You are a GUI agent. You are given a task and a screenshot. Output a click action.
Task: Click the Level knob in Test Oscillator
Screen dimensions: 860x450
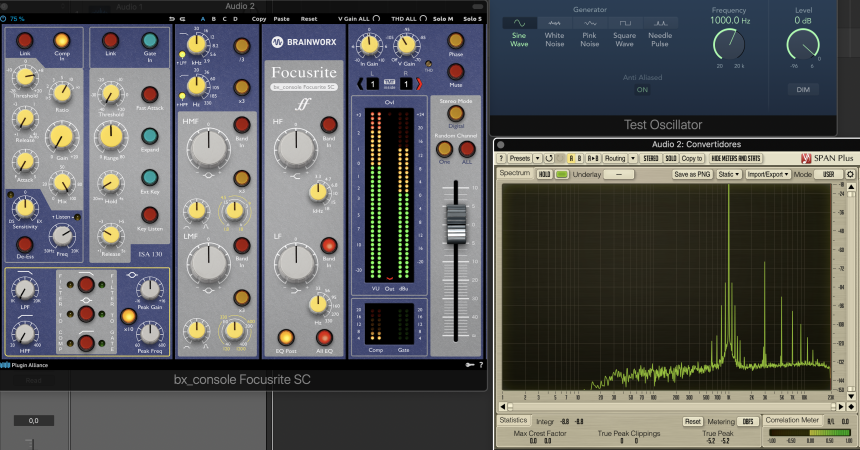(803, 45)
